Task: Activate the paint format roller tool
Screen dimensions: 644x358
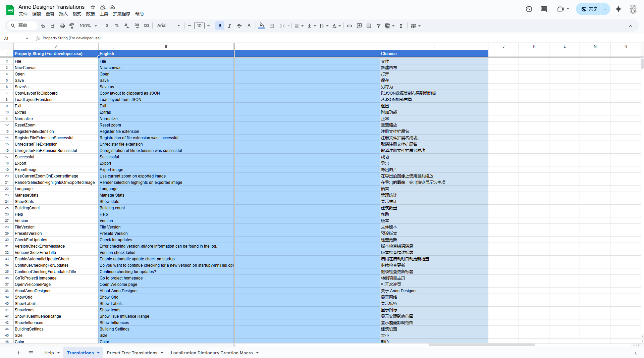Action: pos(72,26)
